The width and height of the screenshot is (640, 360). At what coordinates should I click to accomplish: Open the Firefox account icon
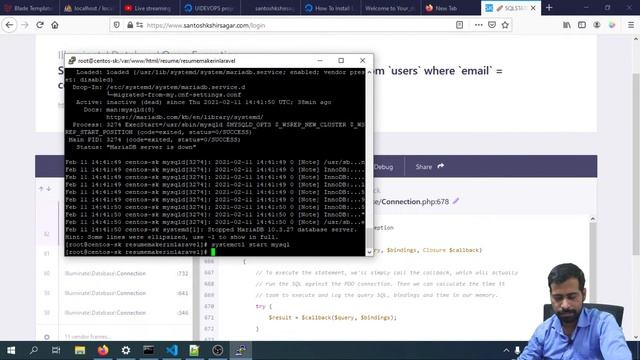[x=597, y=25]
